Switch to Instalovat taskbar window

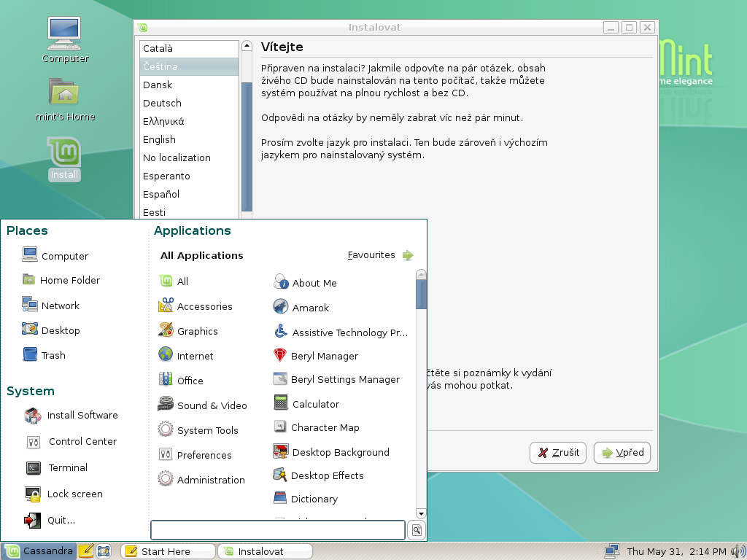pyautogui.click(x=265, y=551)
